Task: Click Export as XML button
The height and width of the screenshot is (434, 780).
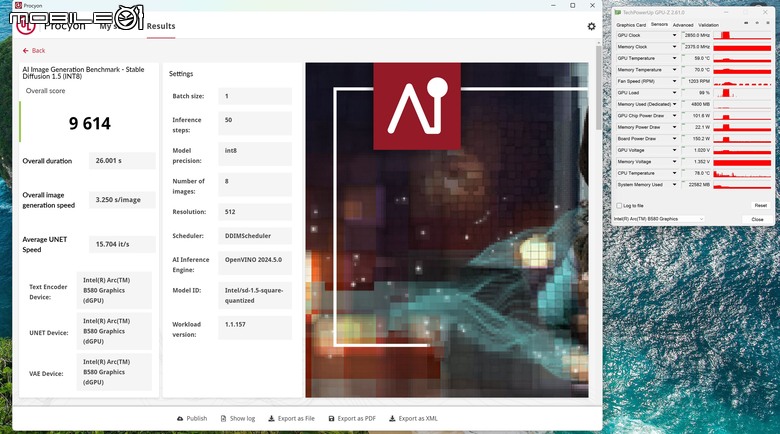Action: tap(413, 419)
